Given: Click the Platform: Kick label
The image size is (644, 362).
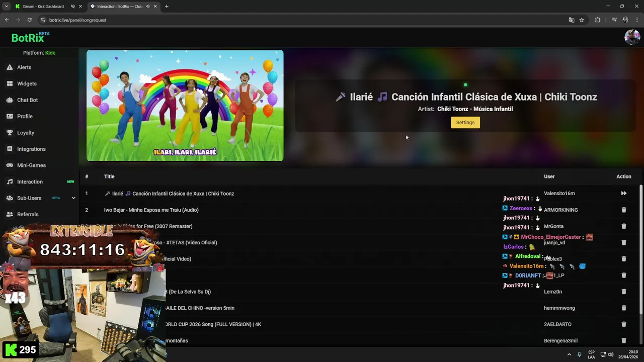Looking at the screenshot, I should click(x=39, y=53).
